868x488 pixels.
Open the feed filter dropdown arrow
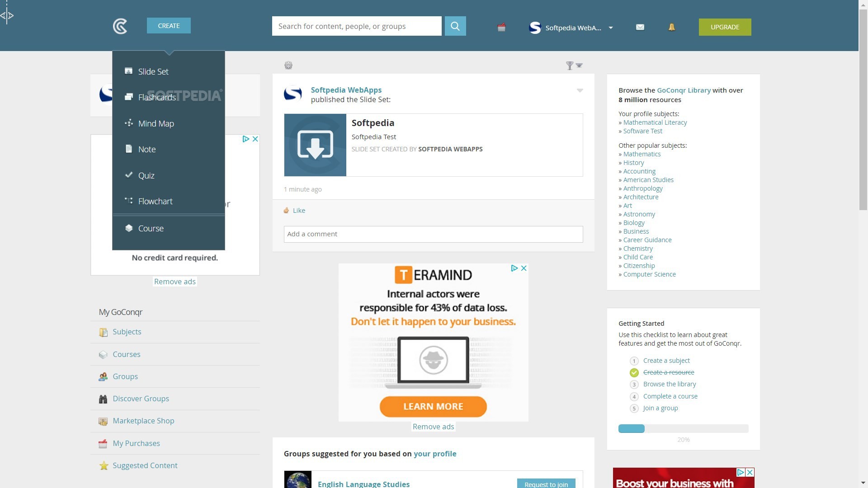click(x=579, y=65)
